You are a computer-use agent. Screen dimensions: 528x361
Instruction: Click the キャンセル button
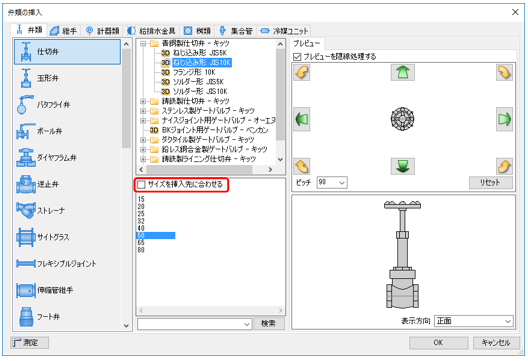[496, 342]
